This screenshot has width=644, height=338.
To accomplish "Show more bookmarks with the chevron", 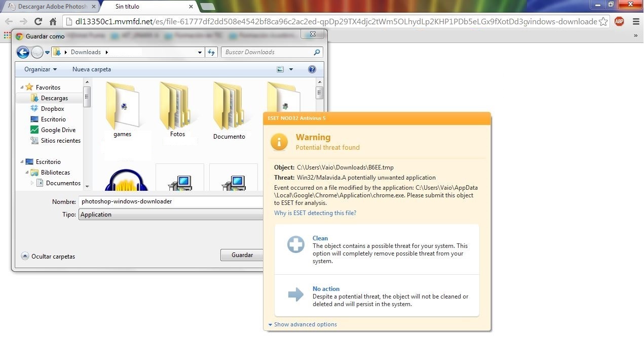I will [636, 35].
